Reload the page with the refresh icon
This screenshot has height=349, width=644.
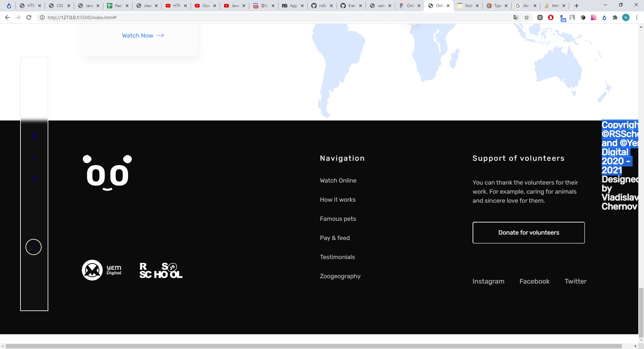(29, 17)
